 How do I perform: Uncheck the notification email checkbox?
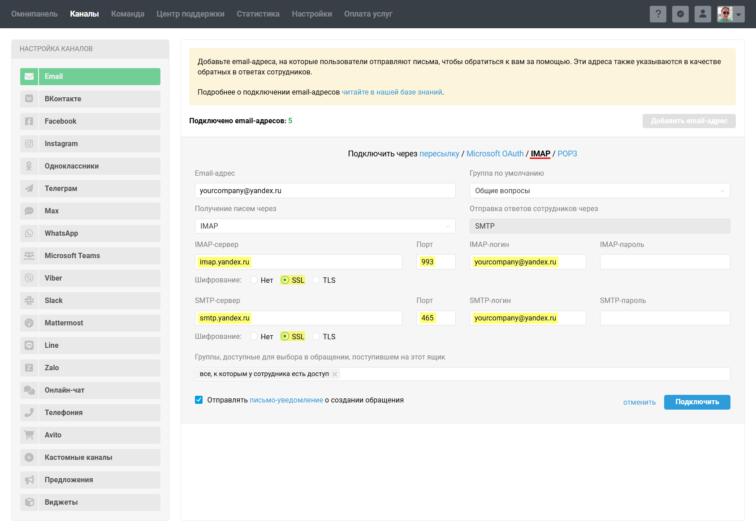[199, 400]
